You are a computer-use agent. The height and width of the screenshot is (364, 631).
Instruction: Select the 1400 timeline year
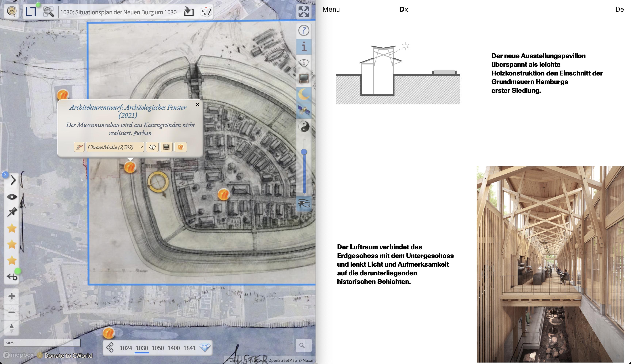click(x=174, y=348)
